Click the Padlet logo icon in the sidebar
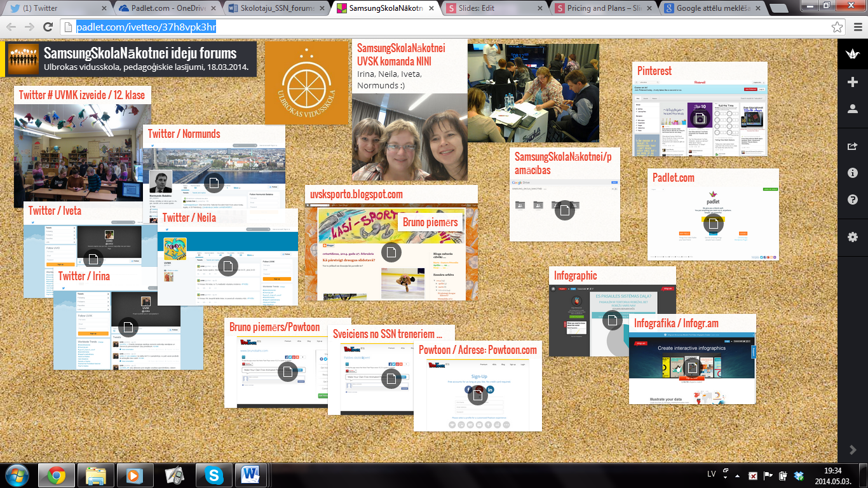The height and width of the screenshot is (488, 868). (853, 54)
